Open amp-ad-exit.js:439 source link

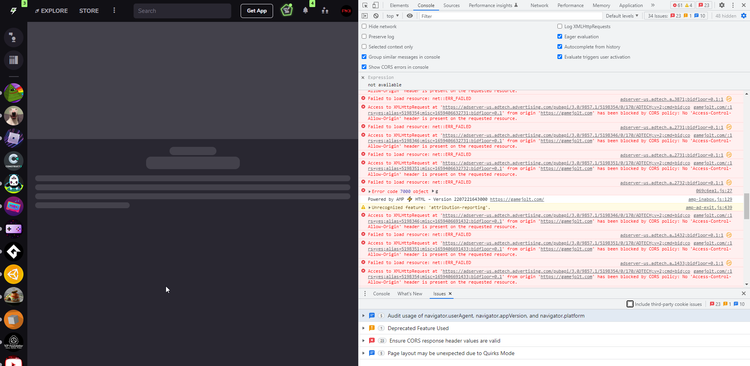709,208
